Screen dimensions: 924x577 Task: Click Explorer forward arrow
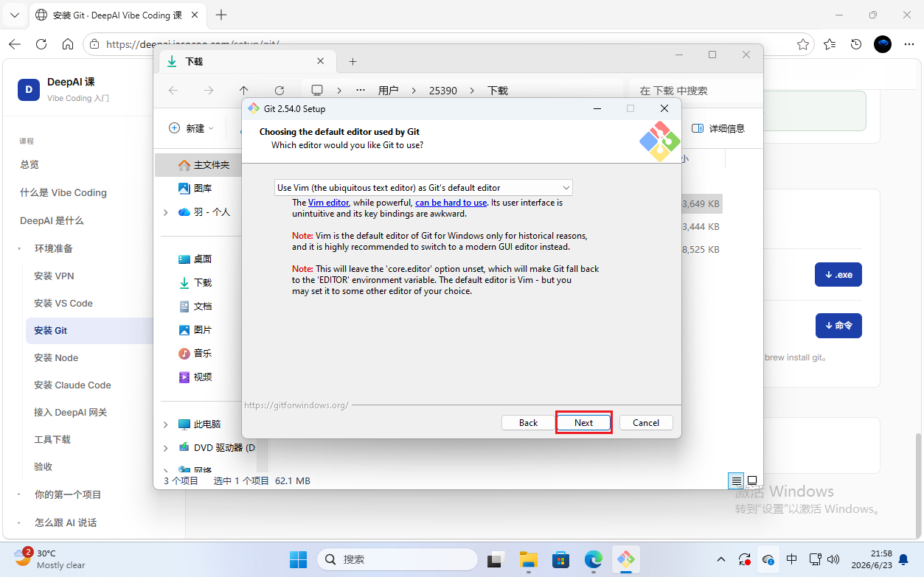[209, 91]
